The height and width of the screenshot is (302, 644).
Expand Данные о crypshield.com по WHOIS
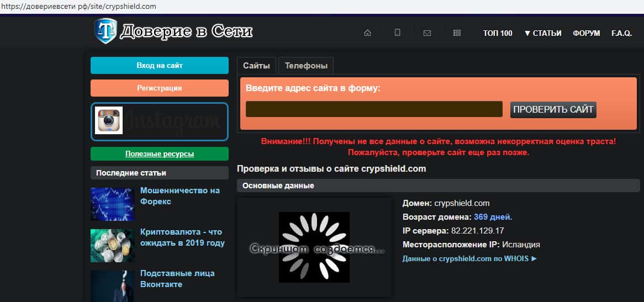[469, 258]
